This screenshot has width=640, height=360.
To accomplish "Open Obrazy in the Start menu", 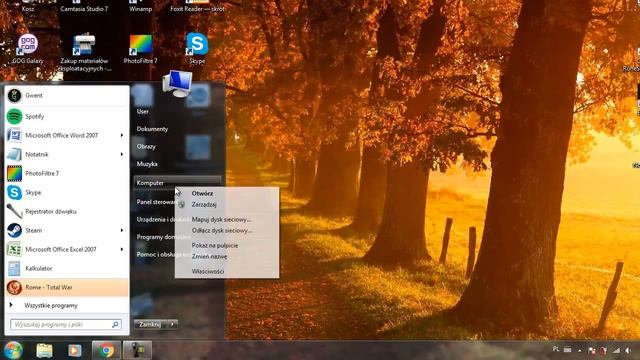I will [146, 147].
